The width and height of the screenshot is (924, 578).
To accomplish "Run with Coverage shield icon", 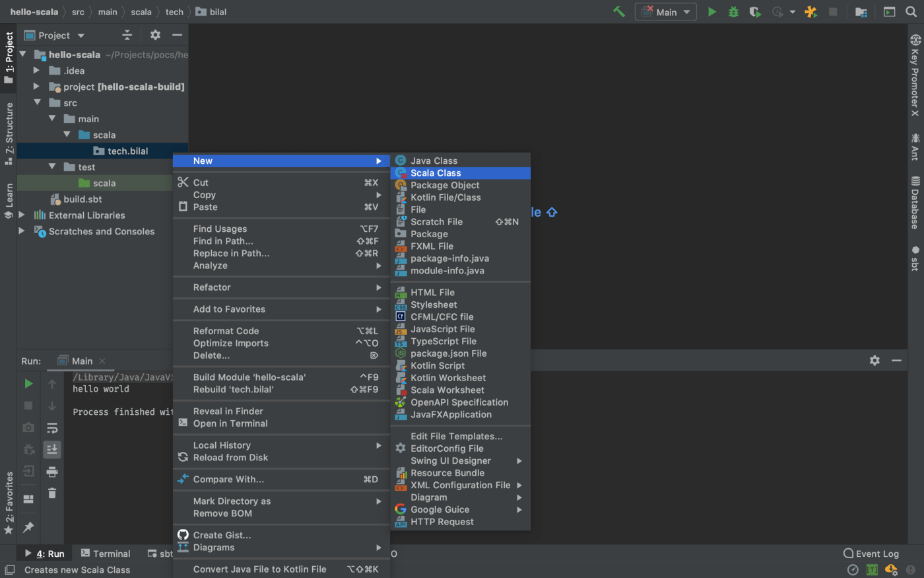I will coord(755,12).
